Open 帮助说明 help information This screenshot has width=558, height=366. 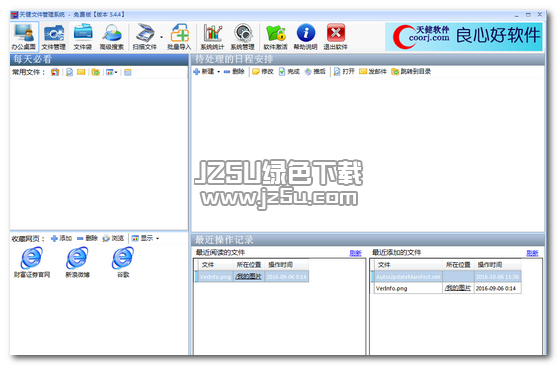[x=305, y=37]
